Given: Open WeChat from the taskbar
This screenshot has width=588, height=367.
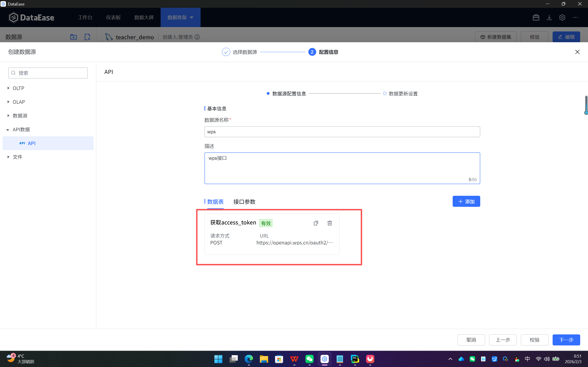Looking at the screenshot, I should [309, 359].
